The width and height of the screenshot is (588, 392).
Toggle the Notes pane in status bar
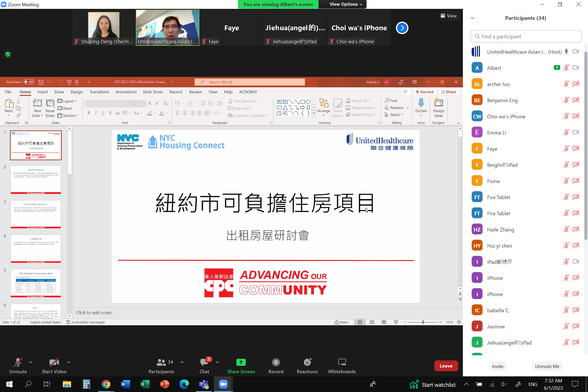pos(341,322)
